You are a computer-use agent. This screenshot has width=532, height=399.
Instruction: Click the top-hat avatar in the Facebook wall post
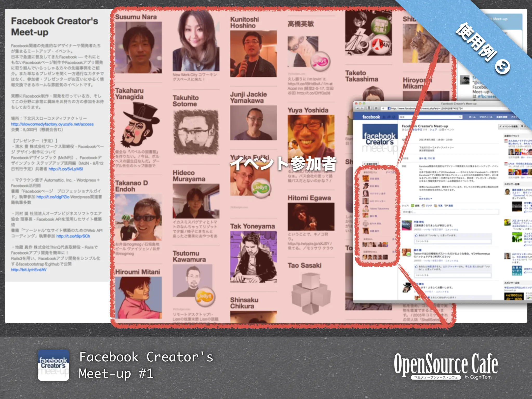407,287
